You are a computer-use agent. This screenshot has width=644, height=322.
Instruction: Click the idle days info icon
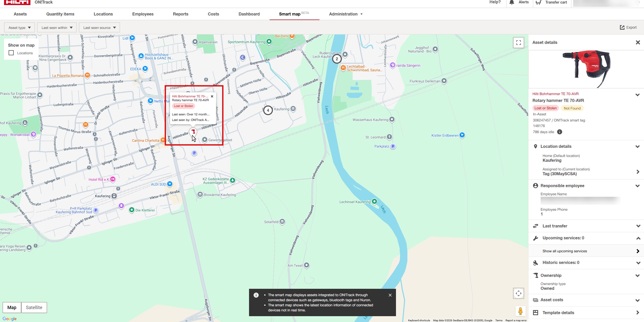(x=560, y=132)
